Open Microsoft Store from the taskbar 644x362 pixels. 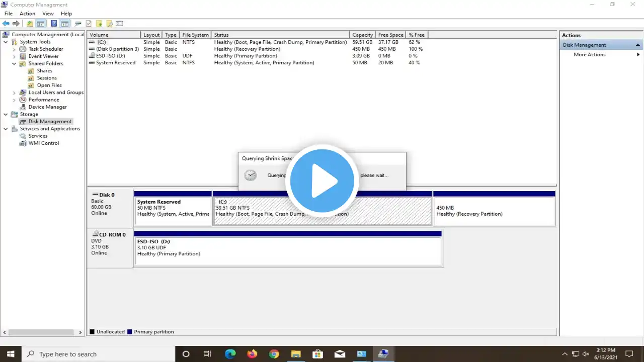click(x=317, y=354)
